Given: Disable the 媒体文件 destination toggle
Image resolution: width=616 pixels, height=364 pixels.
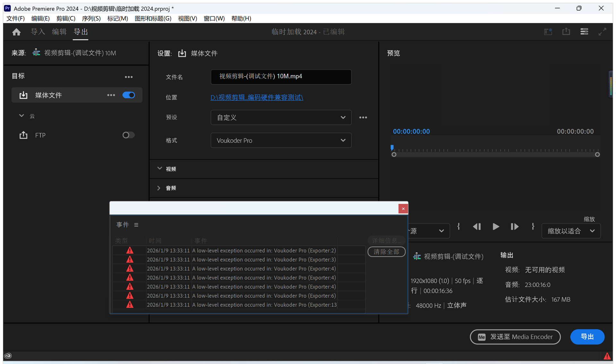Looking at the screenshot, I should tap(129, 95).
